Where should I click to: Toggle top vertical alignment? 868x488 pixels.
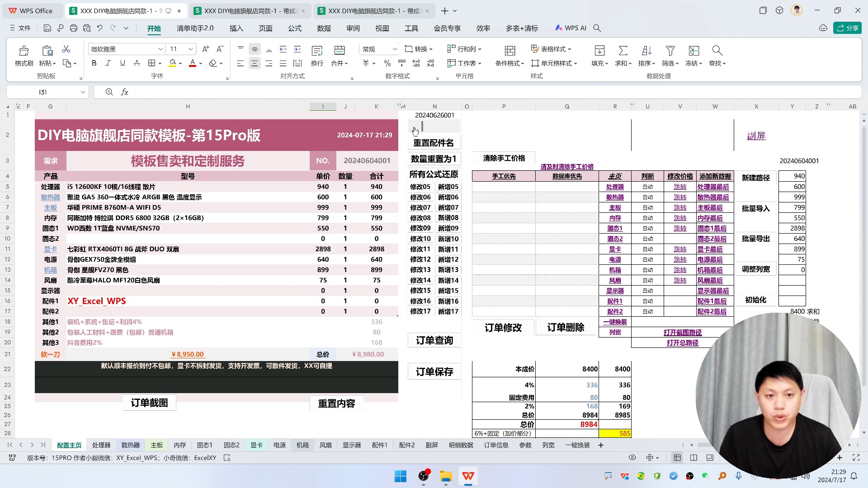tap(241, 49)
